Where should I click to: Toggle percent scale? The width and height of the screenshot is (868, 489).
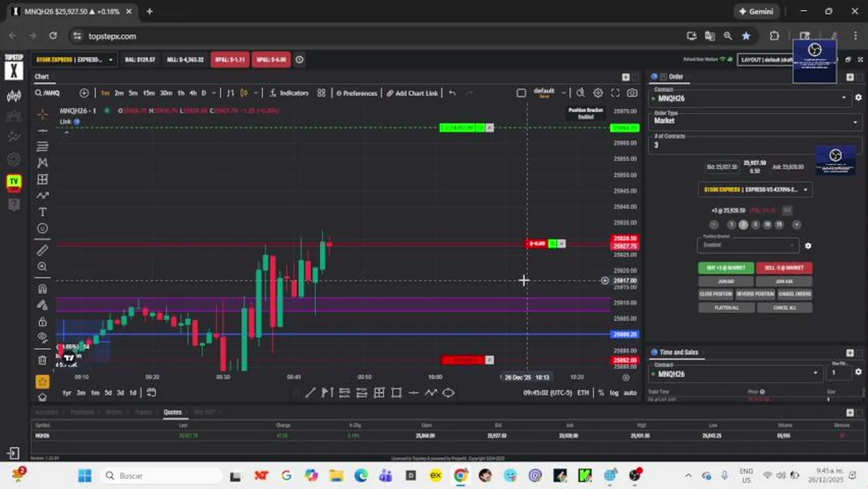pos(600,393)
